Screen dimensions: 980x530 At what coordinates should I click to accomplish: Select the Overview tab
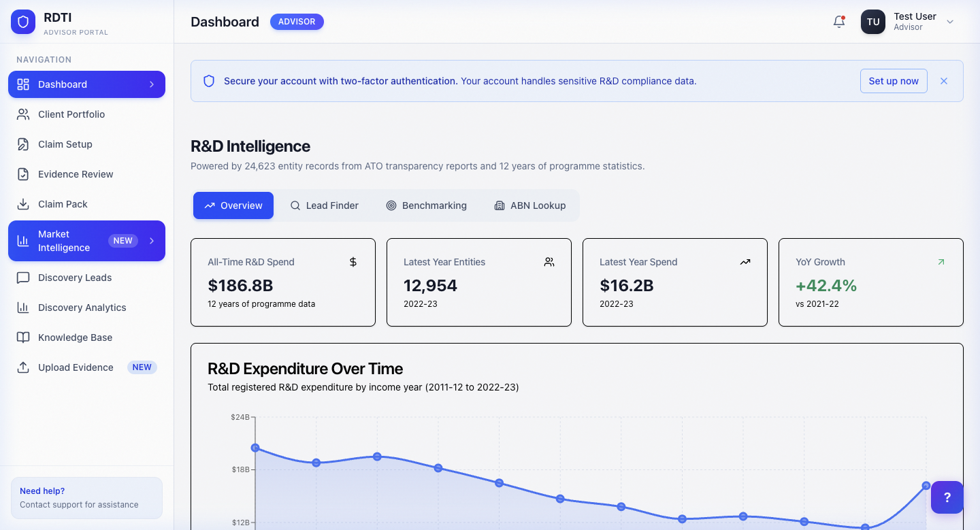point(233,205)
